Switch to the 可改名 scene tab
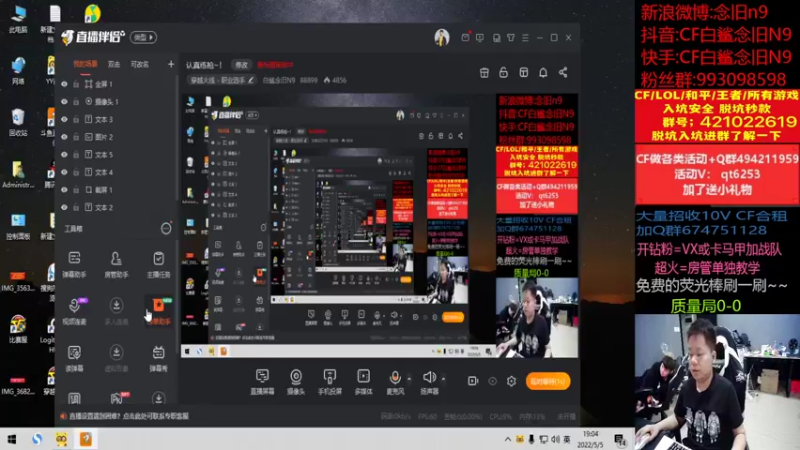Image resolution: width=800 pixels, height=450 pixels. pos(139,64)
